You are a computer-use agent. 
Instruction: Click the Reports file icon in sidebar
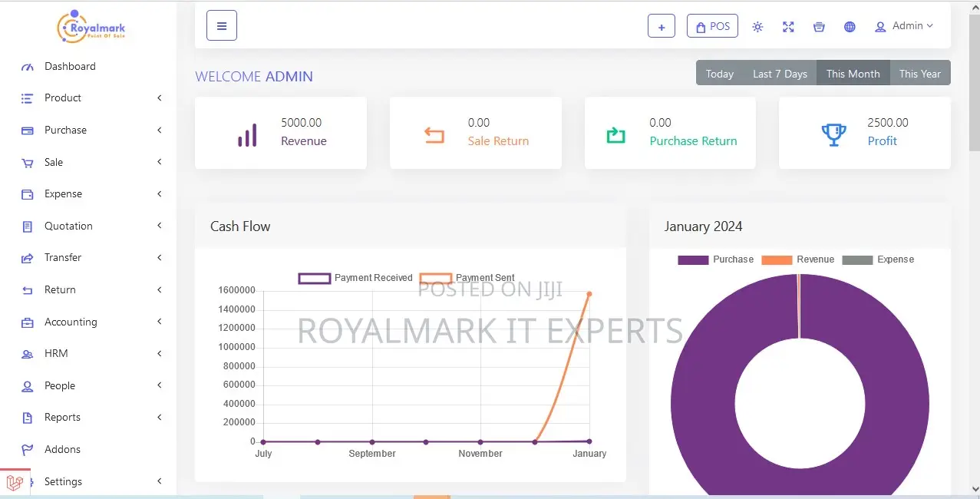pyautogui.click(x=28, y=418)
